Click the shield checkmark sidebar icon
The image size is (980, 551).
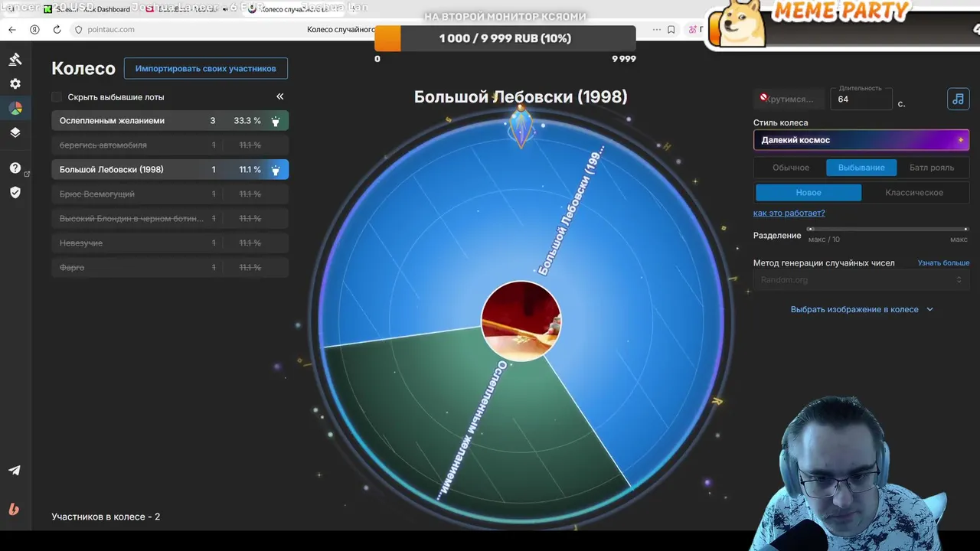tap(15, 193)
